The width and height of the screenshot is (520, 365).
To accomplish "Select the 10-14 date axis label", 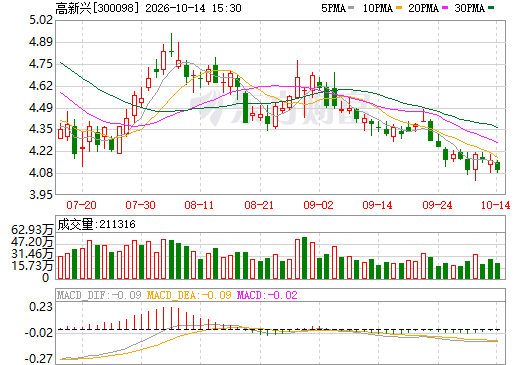I will tap(496, 205).
